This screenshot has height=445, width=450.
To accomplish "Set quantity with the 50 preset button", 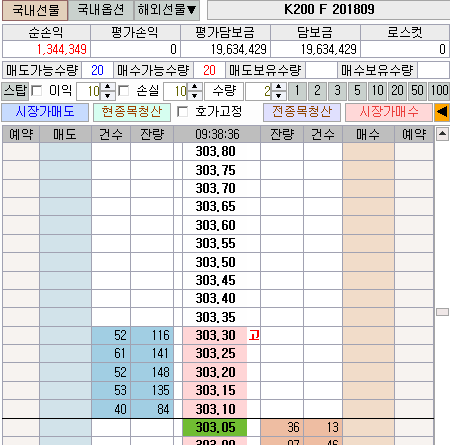I will pyautogui.click(x=417, y=91).
